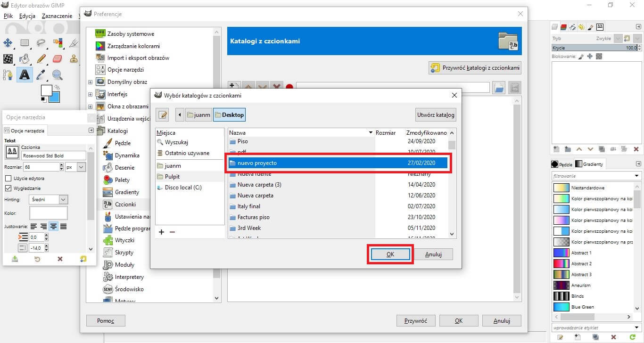This screenshot has height=343, width=644.
Task: Select the Opcje narzędzia tab
Action: click(x=25, y=131)
